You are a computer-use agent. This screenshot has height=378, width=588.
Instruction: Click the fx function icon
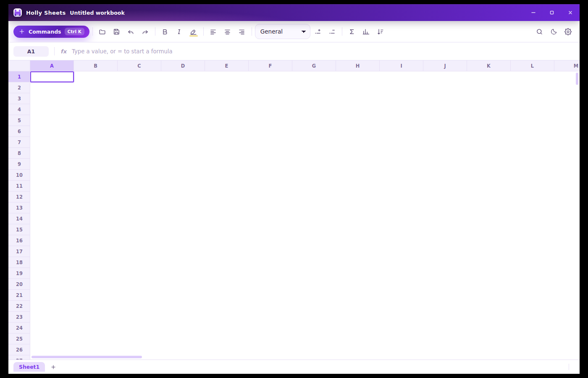coord(64,51)
